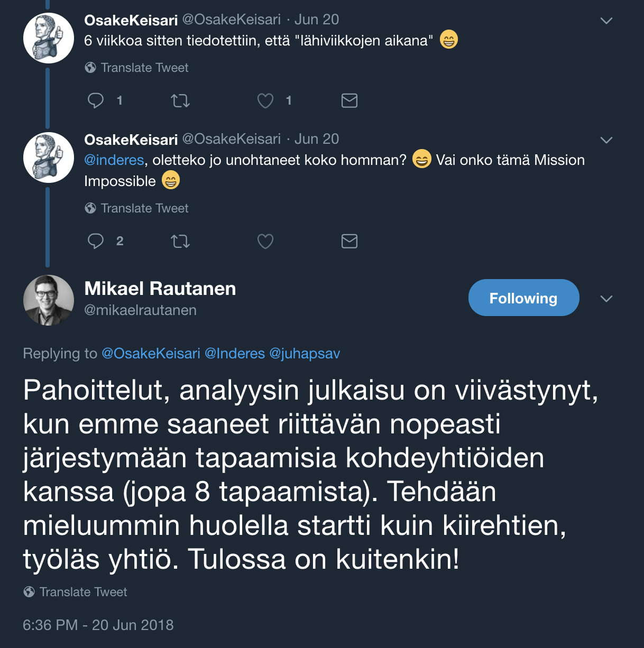Toggle Following for Mikael Rautanen
Image resolution: width=644 pixels, height=648 pixels.
tap(523, 298)
